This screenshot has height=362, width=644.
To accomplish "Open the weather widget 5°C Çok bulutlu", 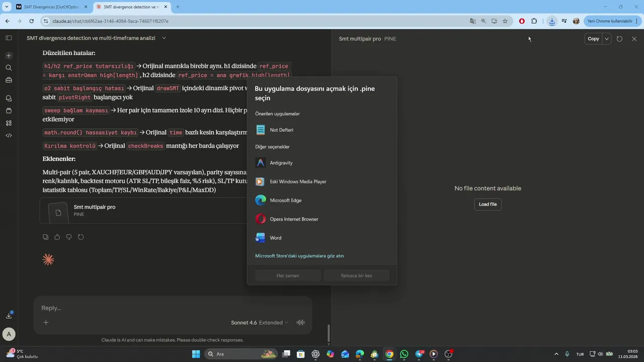I will click(x=21, y=354).
